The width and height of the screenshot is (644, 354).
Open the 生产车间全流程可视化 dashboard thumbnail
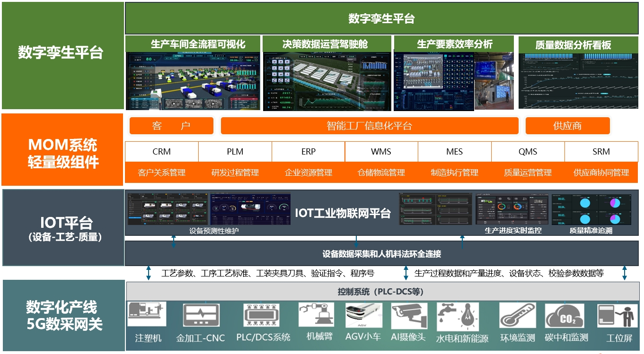click(x=194, y=81)
